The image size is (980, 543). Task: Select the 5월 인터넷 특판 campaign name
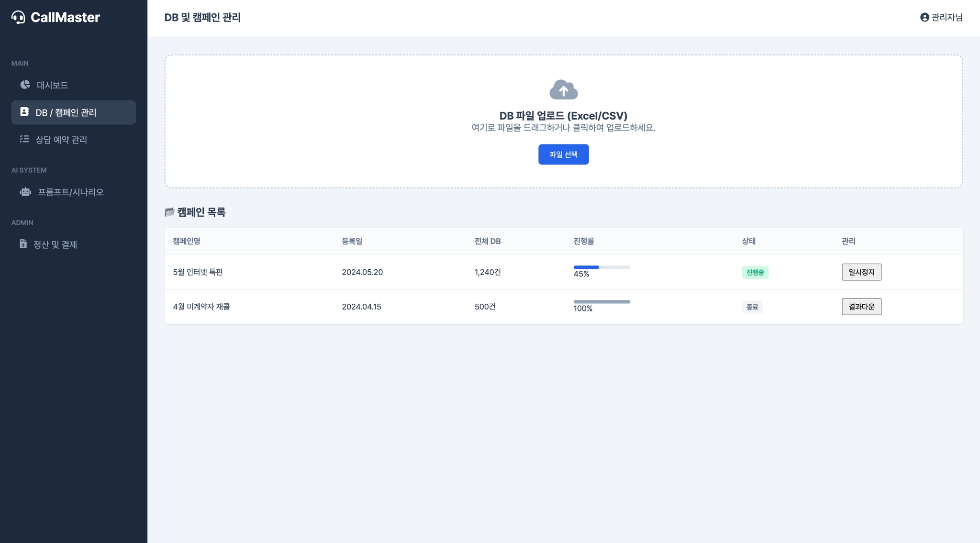click(x=198, y=272)
